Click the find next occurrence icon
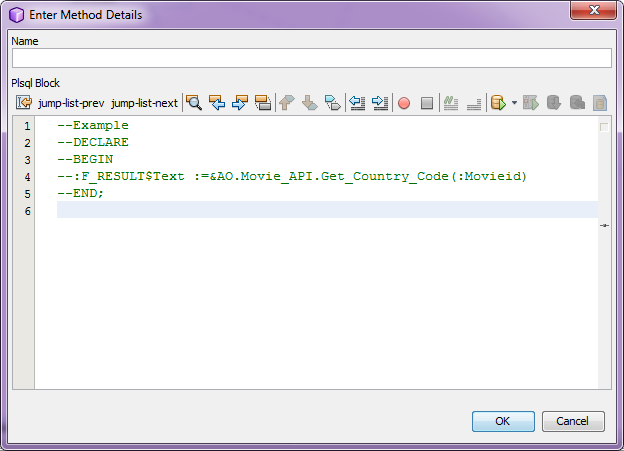This screenshot has height=451, width=624. pyautogui.click(x=240, y=103)
